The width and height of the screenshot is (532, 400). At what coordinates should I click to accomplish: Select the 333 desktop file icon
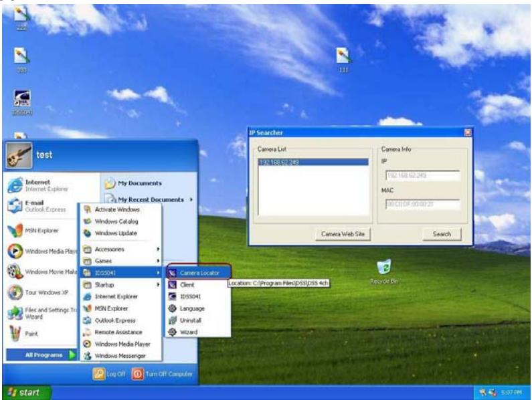click(21, 60)
